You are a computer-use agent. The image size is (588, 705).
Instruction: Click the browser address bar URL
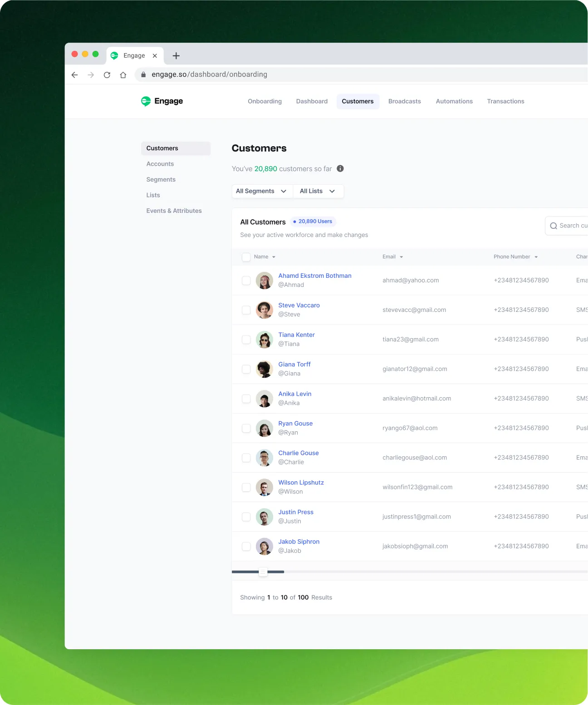click(x=209, y=74)
